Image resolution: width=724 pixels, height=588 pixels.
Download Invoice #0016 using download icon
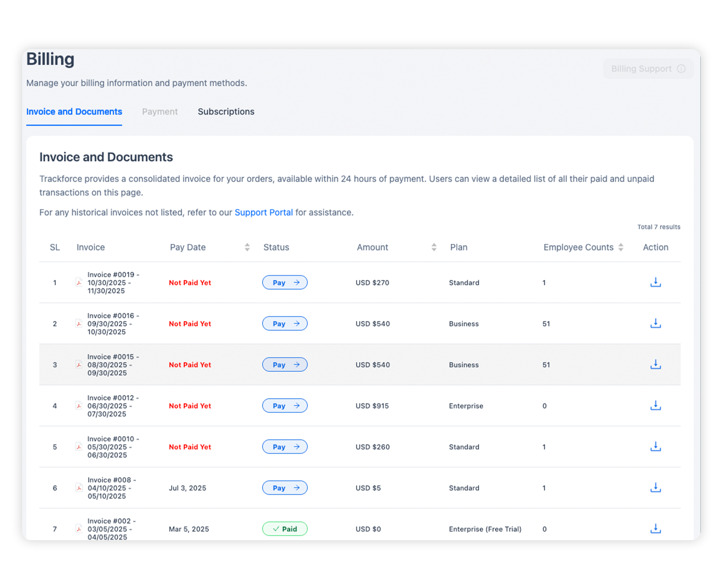point(655,323)
